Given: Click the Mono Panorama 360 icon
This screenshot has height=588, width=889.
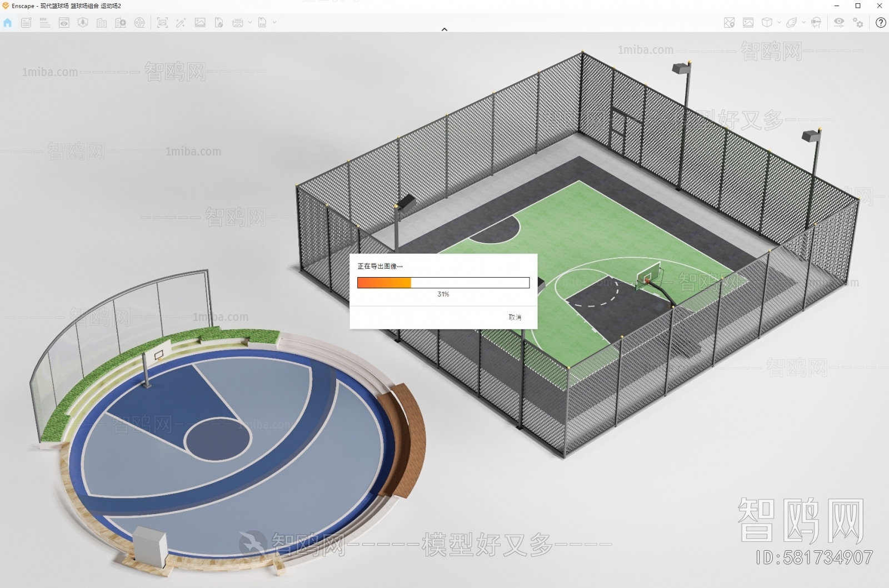Looking at the screenshot, I should [238, 23].
